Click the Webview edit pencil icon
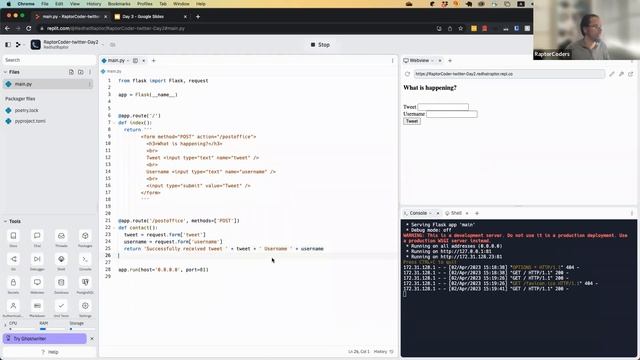The width and height of the screenshot is (640, 360). (611, 74)
